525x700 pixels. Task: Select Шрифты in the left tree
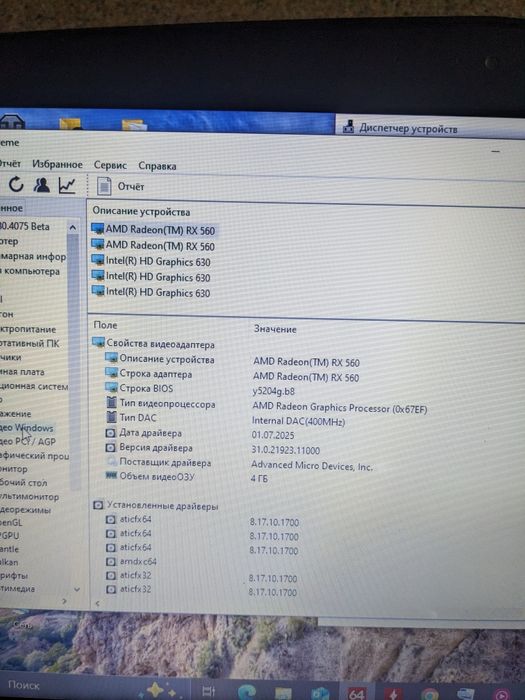tap(14, 575)
